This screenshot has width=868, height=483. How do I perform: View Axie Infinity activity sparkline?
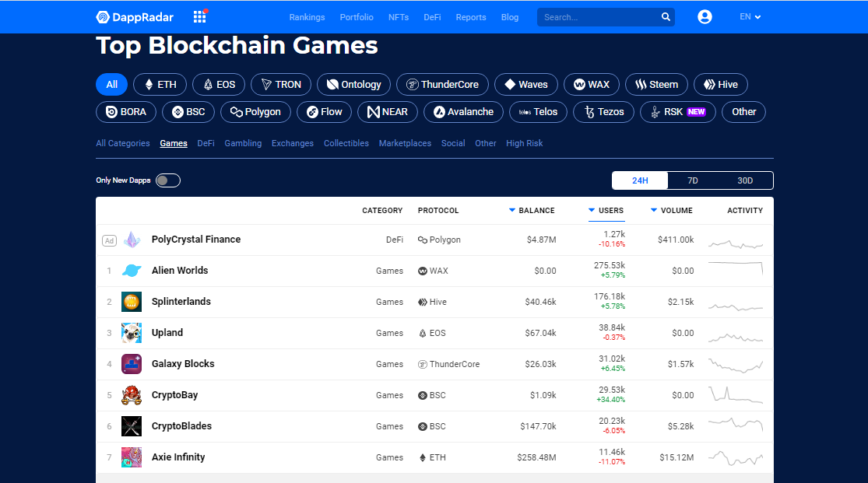(736, 457)
